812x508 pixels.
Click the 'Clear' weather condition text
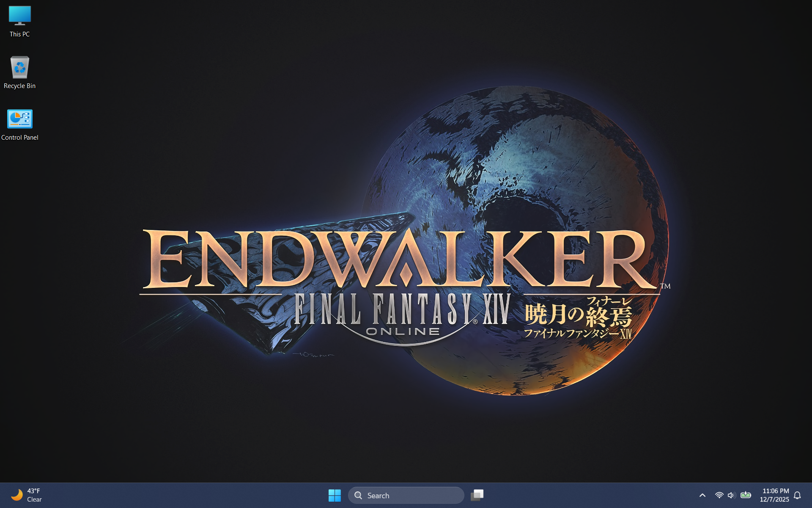tap(35, 500)
